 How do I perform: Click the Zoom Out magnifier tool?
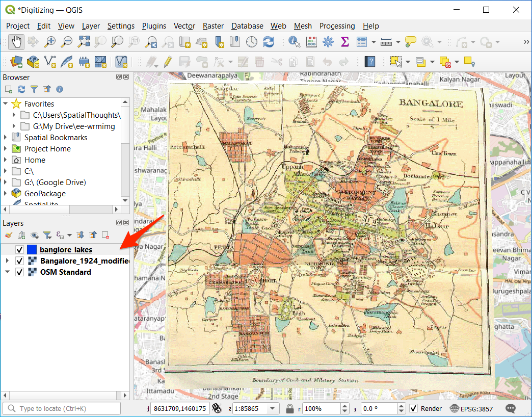point(66,42)
